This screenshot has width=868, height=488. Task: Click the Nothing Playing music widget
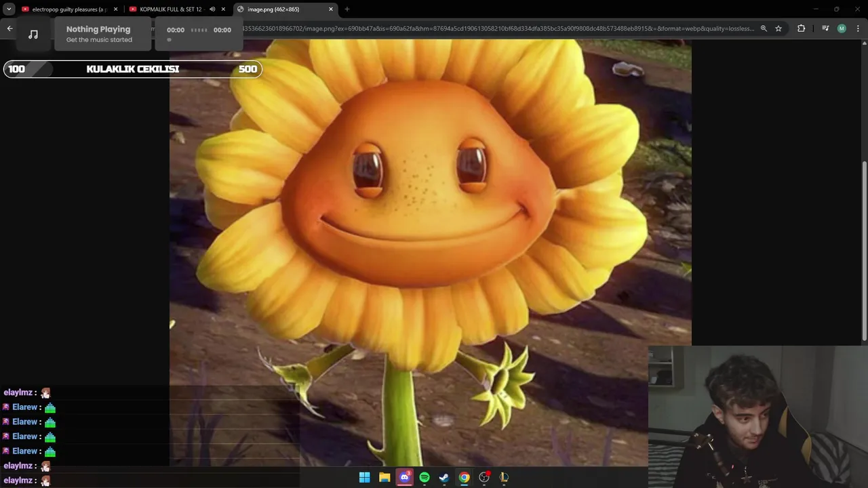[102, 34]
